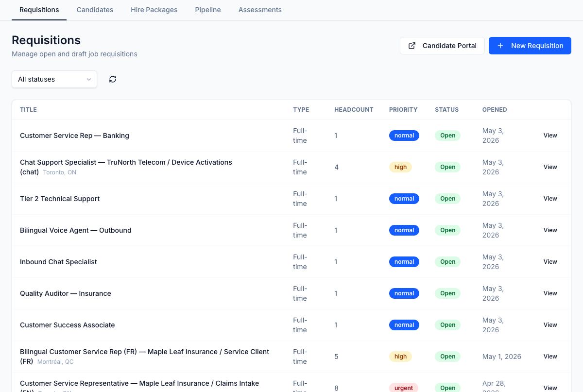Click the Customer Success Associate title
Viewport: 583px width, 392px height.
[68, 325]
